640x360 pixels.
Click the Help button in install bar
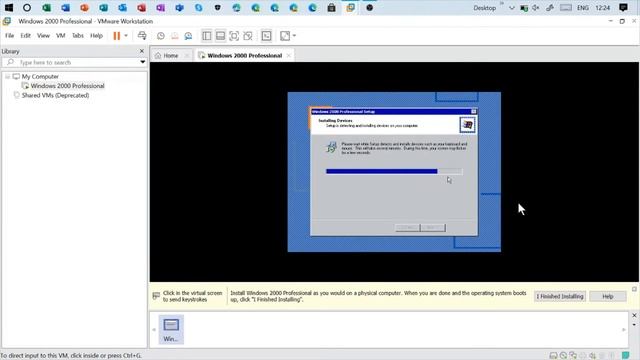(x=608, y=296)
